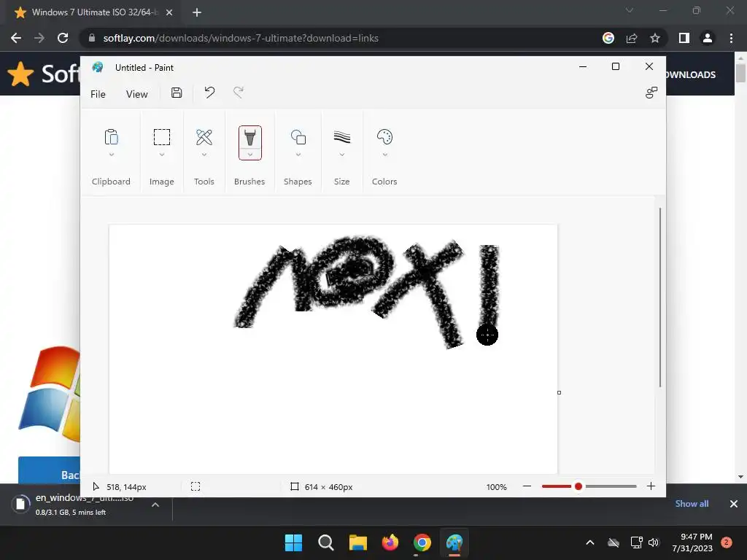Expand the Shapes dropdown chevron
The image size is (747, 560).
298,155
